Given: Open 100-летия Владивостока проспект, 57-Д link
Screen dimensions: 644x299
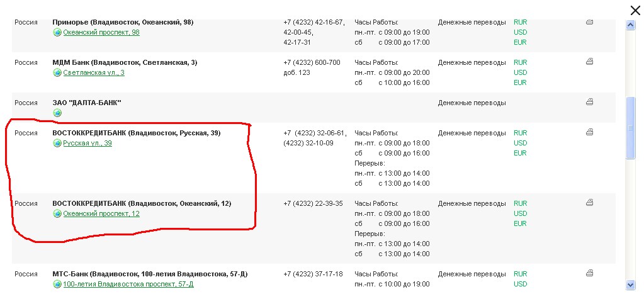Looking at the screenshot, I should [128, 284].
